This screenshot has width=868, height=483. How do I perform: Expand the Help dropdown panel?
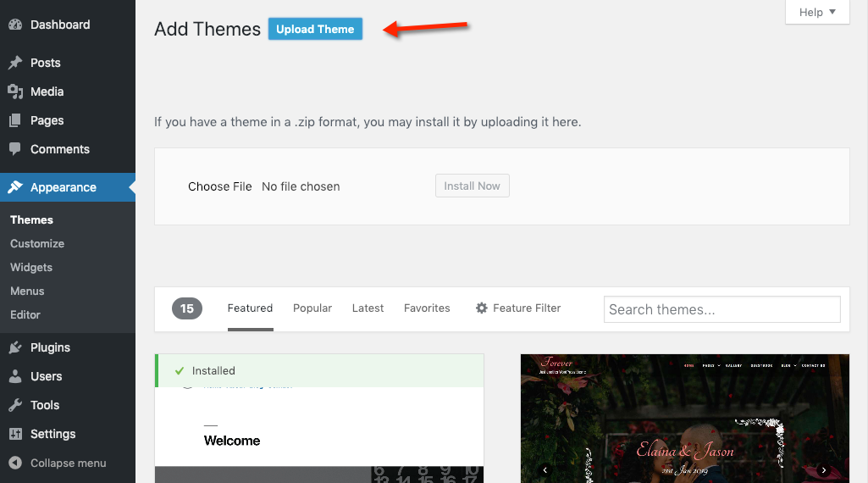(x=817, y=12)
